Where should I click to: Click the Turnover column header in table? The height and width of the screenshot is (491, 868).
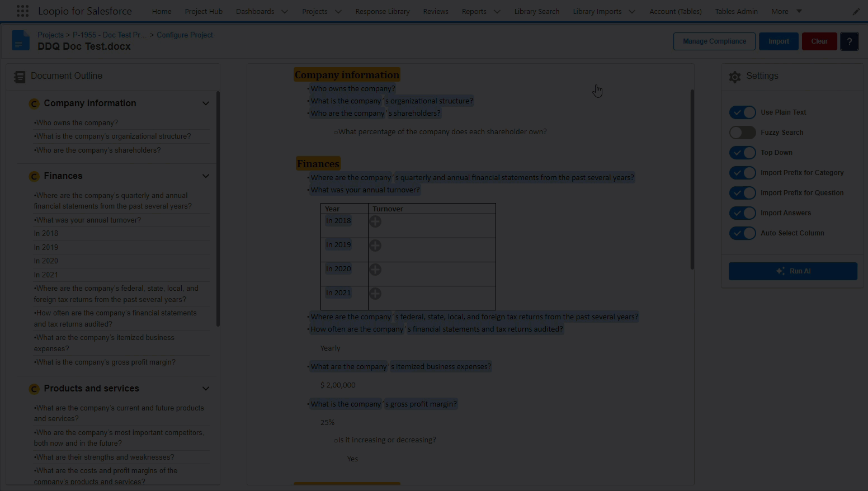pos(388,209)
